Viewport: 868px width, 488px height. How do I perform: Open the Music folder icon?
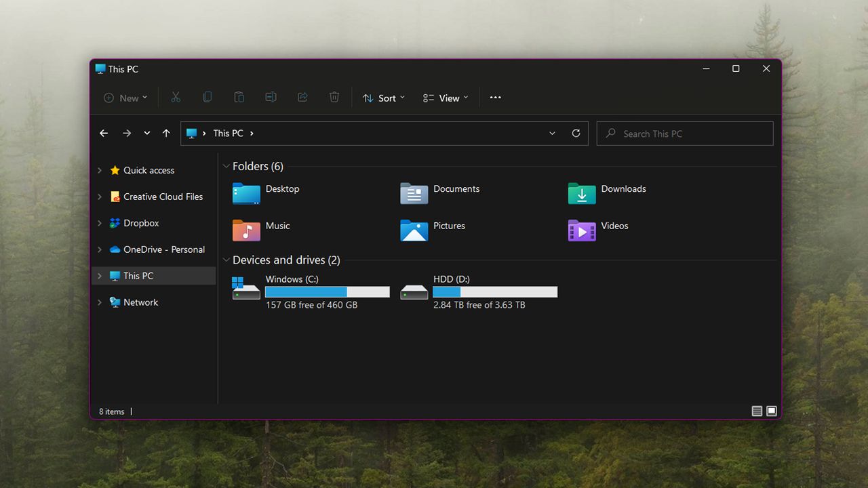[x=246, y=230]
